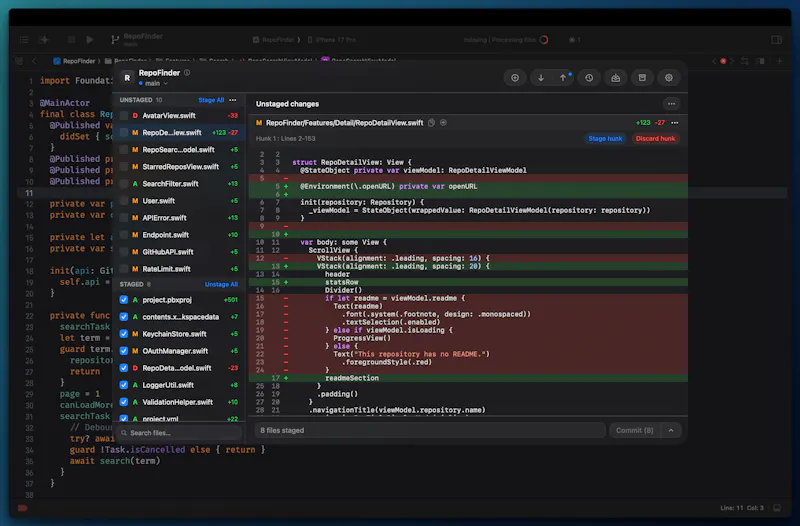Screen dimensions: 800x526
Task: Click red breakpoint icon in Xcode bottom bar
Action: pyautogui.click(x=22, y=508)
